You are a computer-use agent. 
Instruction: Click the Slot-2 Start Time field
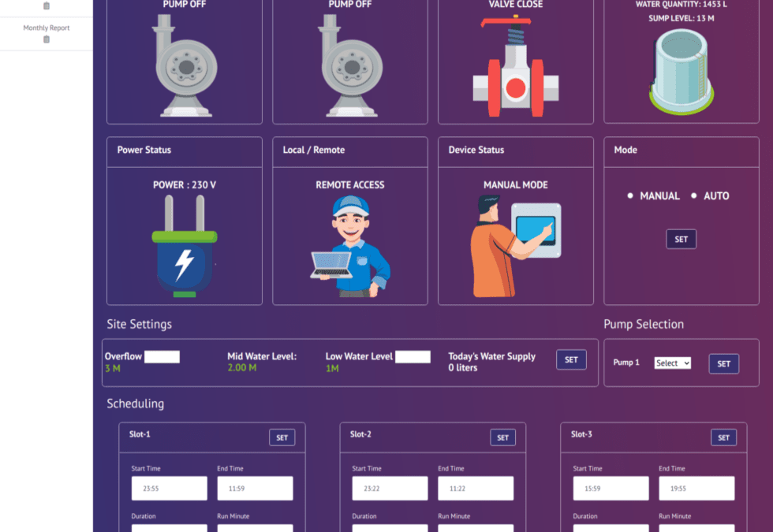tap(390, 489)
